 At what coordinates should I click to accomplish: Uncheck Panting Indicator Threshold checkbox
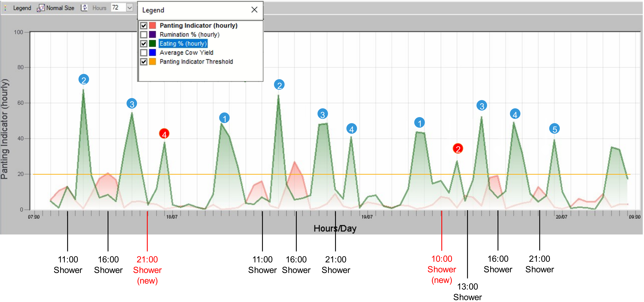[144, 62]
